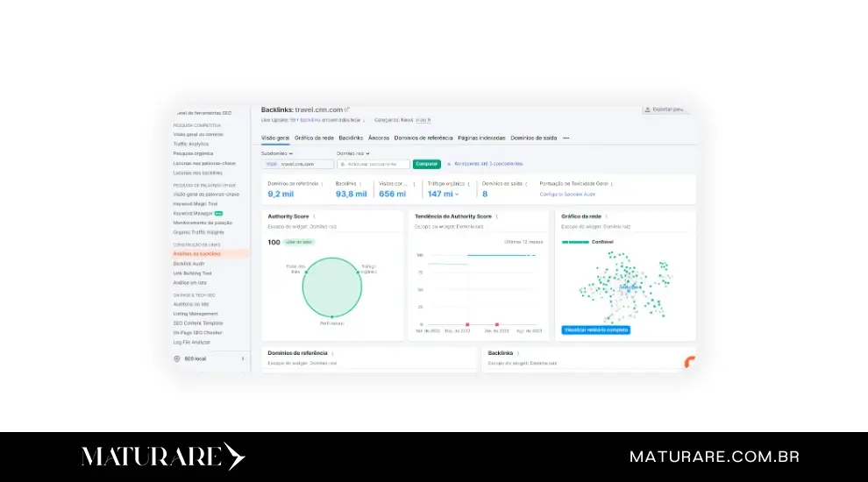Click info icon beside Gráfico da rede title
868x482 pixels.
click(x=608, y=216)
